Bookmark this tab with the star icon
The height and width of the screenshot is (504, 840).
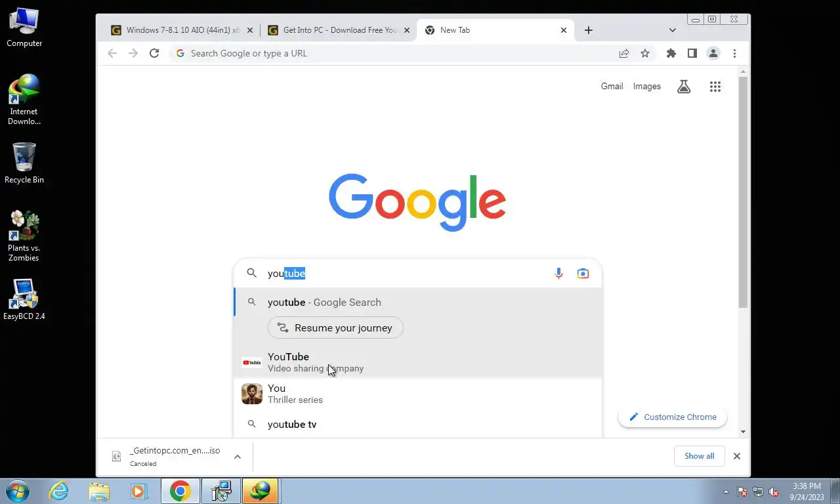coord(645,53)
